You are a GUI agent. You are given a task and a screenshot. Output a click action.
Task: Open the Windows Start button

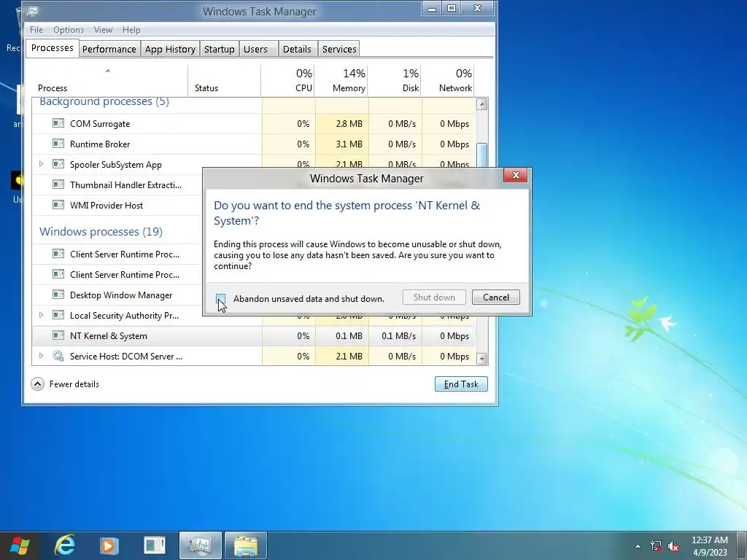click(20, 545)
